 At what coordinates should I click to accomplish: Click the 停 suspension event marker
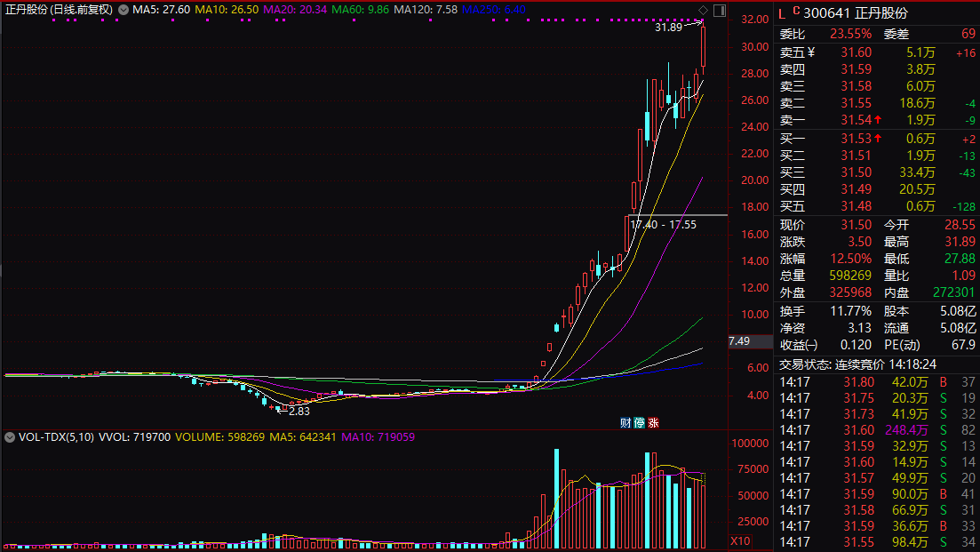[639, 423]
